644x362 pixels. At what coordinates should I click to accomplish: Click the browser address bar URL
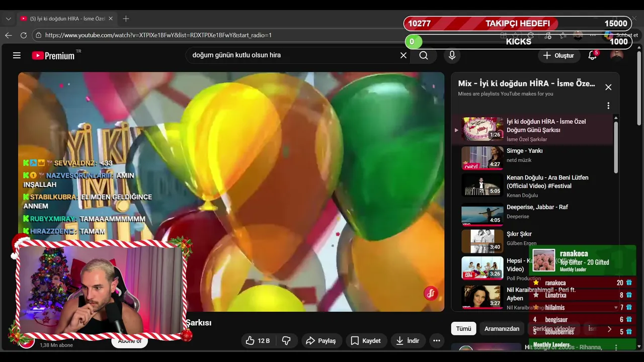tap(158, 35)
